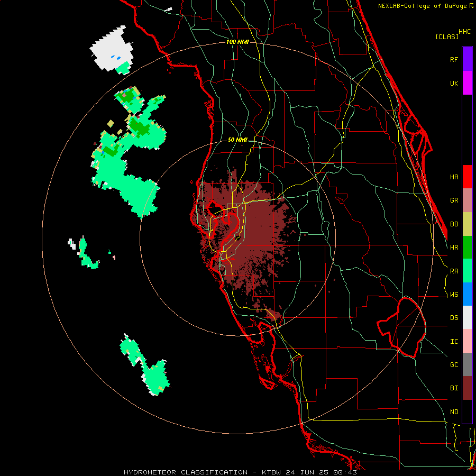
Task: Click the BI legend label
Action: [454, 388]
